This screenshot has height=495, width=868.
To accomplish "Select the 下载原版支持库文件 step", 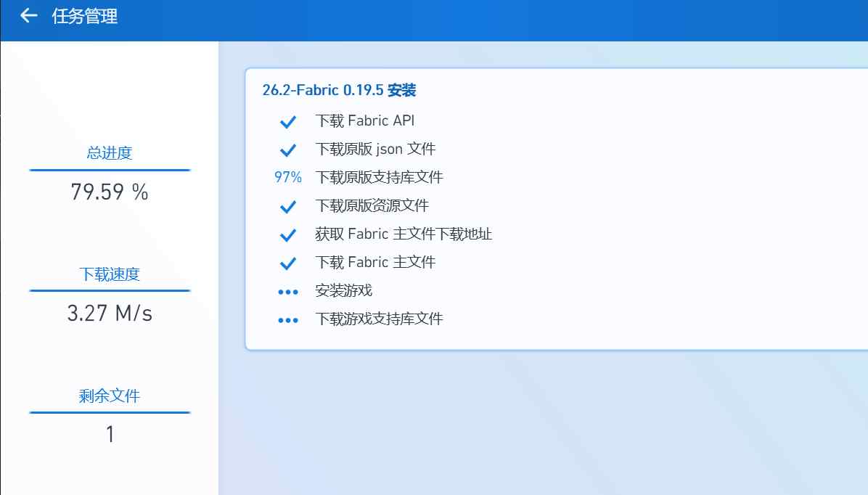I will pyautogui.click(x=379, y=177).
